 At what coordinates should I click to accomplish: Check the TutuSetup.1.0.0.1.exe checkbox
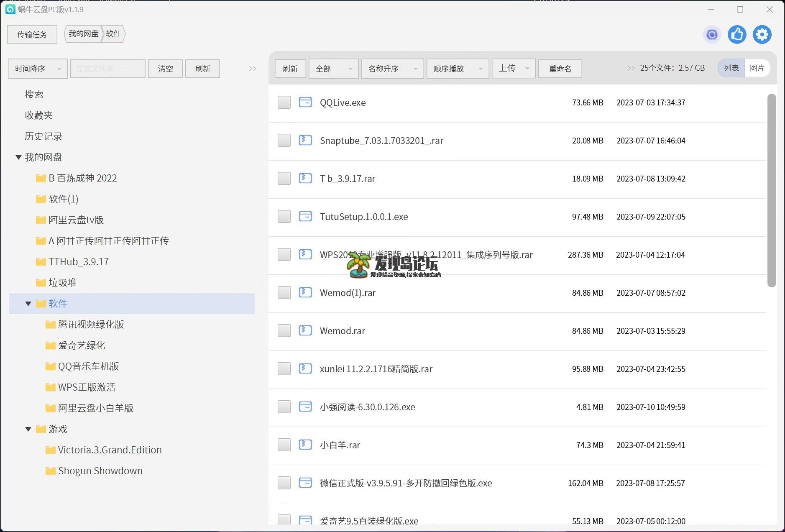(284, 217)
